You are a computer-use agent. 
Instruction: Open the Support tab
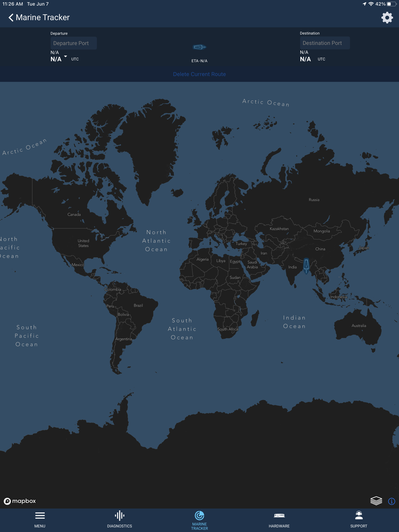pyautogui.click(x=359, y=520)
